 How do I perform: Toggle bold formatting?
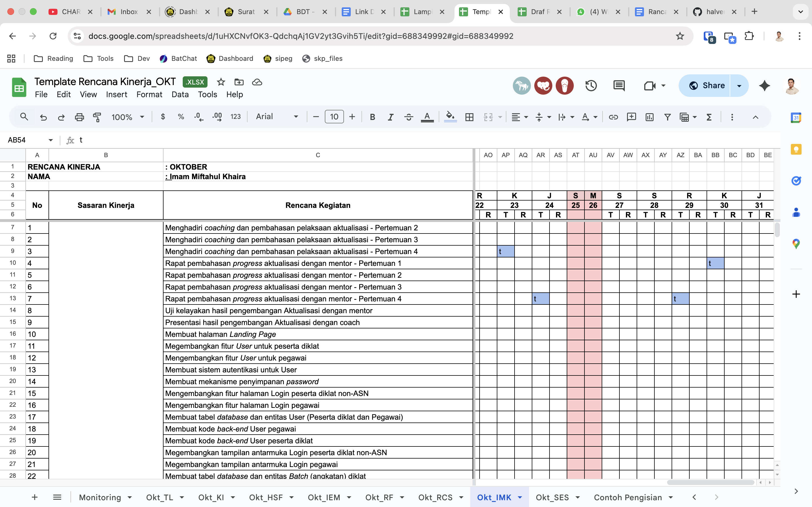tap(372, 117)
